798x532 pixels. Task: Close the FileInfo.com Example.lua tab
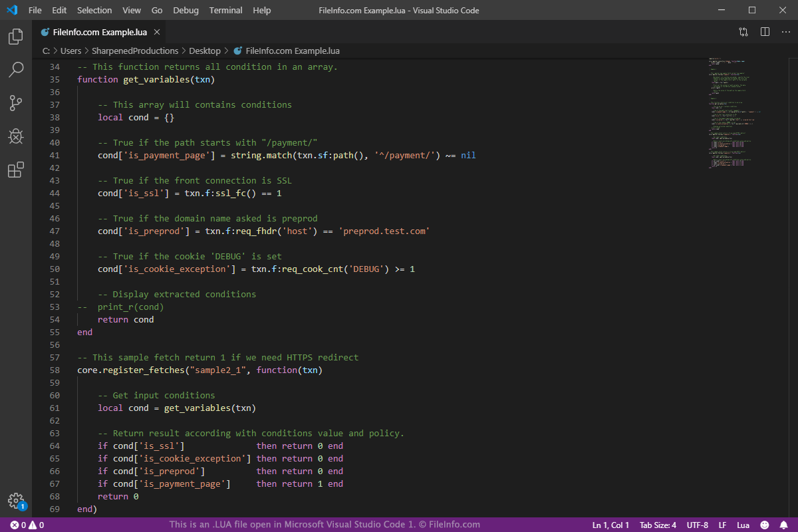pos(157,32)
